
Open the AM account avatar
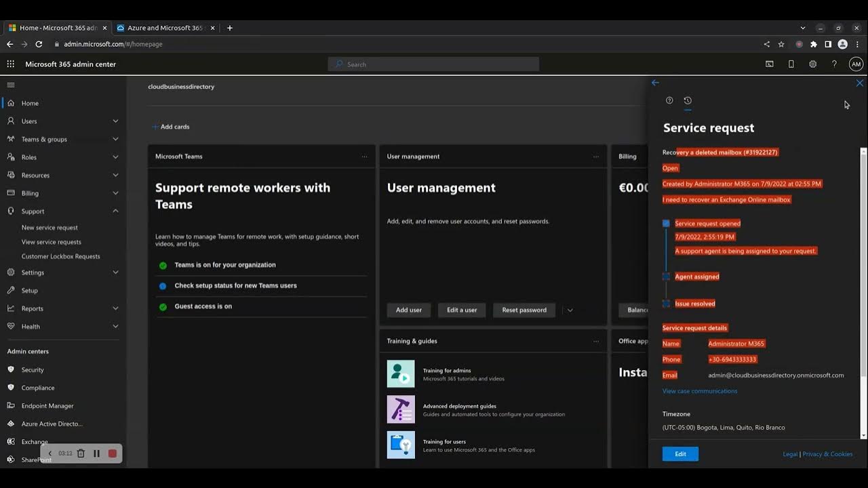pos(856,64)
